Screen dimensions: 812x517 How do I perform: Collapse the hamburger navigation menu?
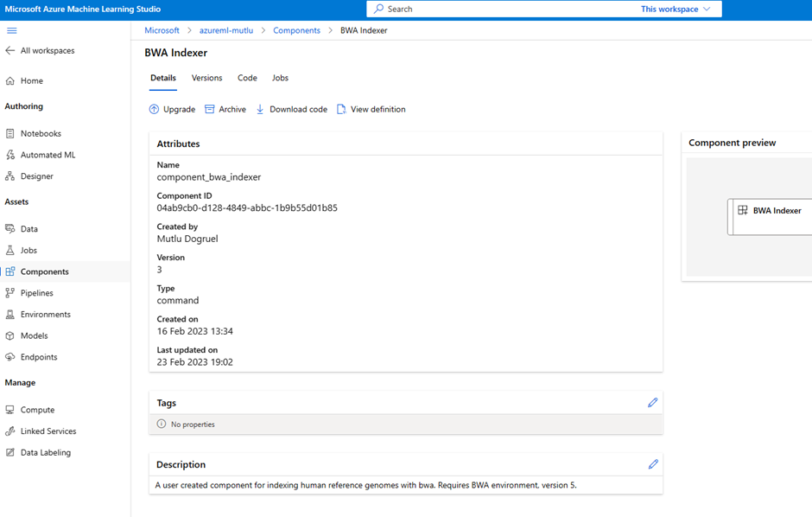[11, 30]
